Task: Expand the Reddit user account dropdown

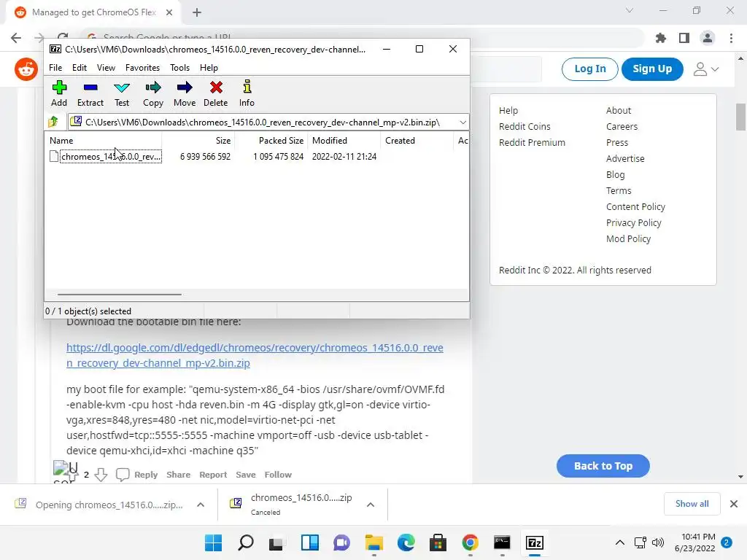Action: pyautogui.click(x=705, y=69)
